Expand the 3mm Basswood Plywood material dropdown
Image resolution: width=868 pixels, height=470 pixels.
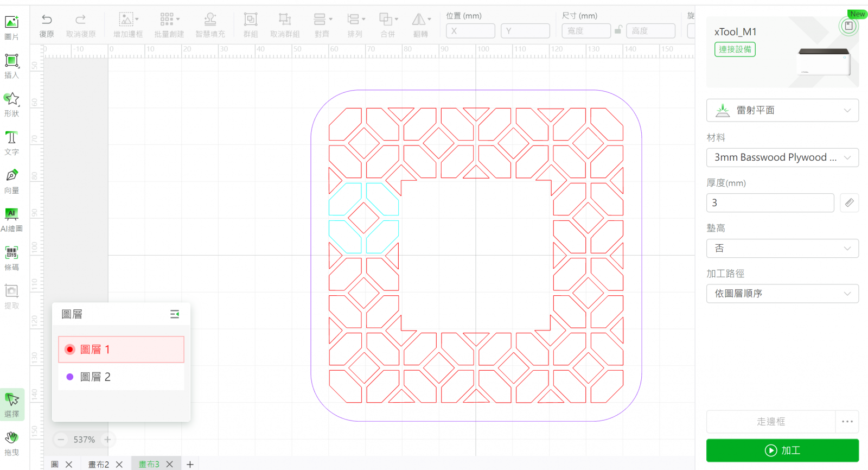coord(782,157)
